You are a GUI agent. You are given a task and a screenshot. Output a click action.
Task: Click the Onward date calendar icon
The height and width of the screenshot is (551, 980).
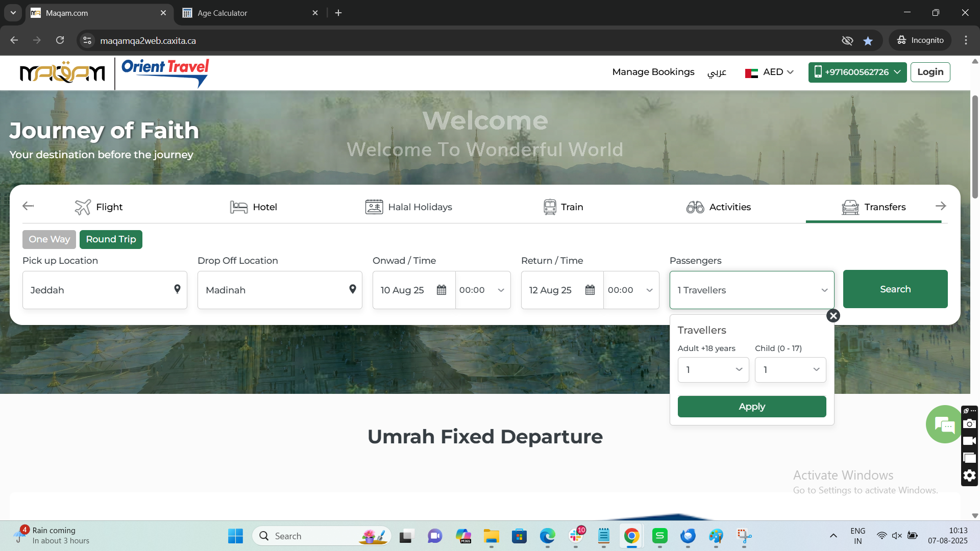click(x=442, y=290)
